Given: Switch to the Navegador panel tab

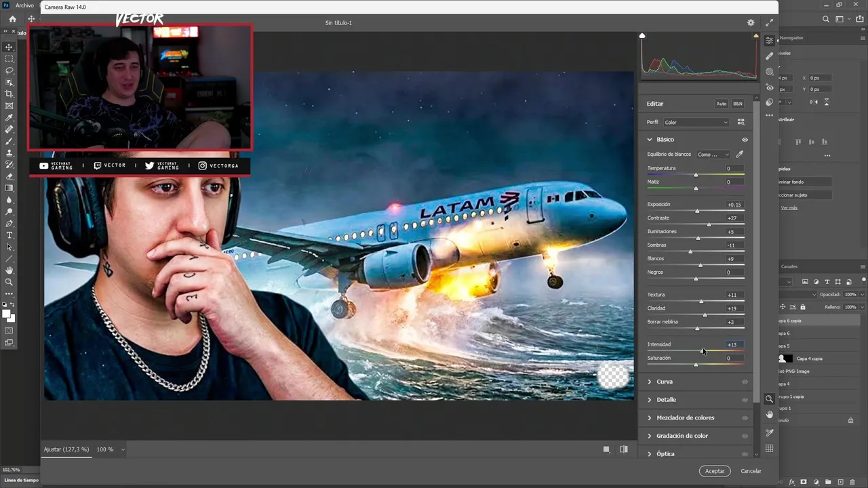Looking at the screenshot, I should 791,38.
